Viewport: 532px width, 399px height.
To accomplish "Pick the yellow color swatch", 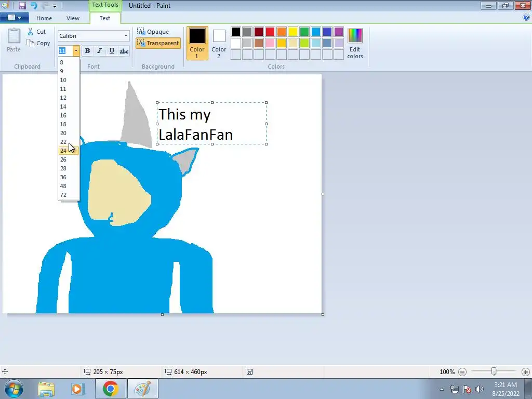I will [x=293, y=32].
